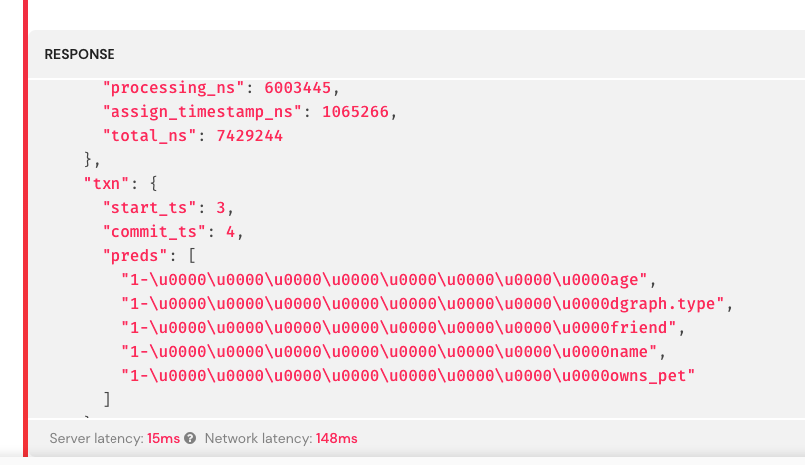Click the "preds" array key

pos(135,256)
